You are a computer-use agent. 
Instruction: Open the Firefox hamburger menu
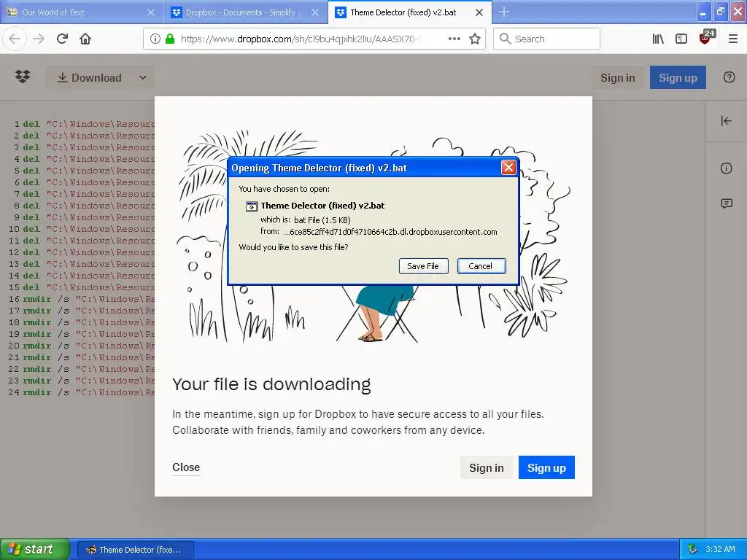(732, 39)
